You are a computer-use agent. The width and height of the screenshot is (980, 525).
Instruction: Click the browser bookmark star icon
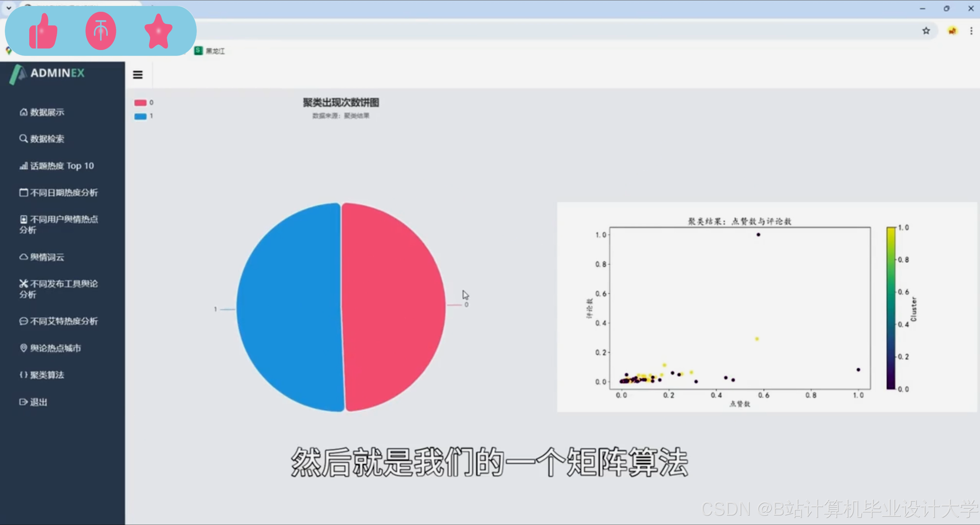[926, 31]
